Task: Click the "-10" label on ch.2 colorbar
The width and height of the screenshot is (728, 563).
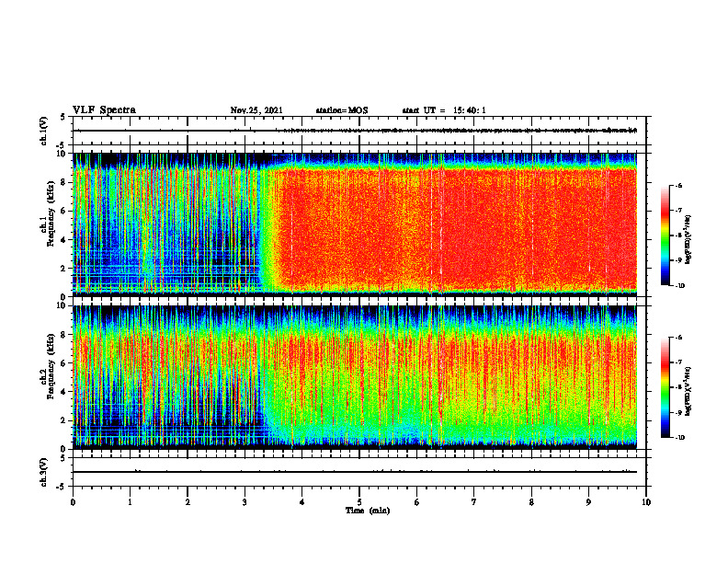Action: pyautogui.click(x=679, y=438)
